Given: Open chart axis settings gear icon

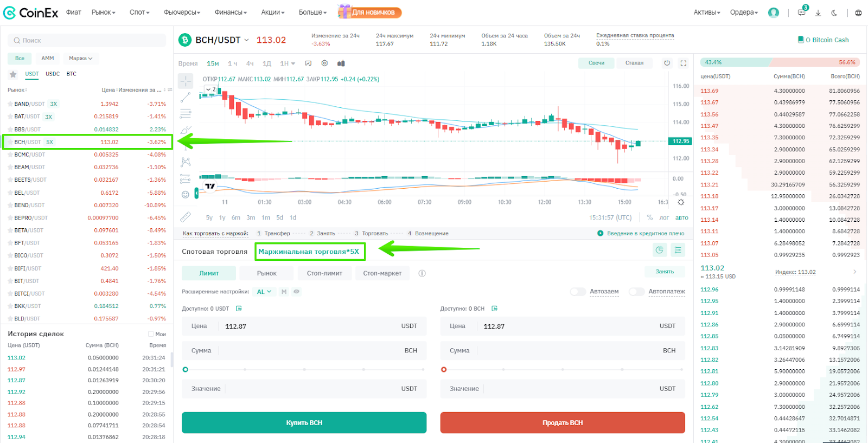Looking at the screenshot, I should [x=681, y=202].
